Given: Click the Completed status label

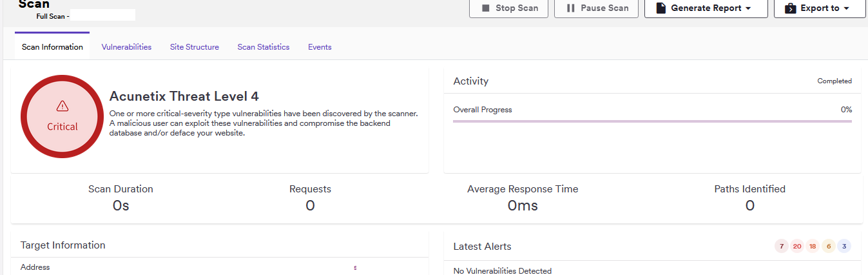Looking at the screenshot, I should click(834, 81).
